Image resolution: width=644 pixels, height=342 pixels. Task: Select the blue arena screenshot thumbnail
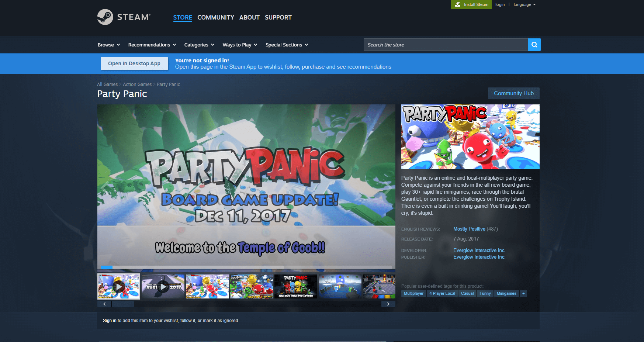[340, 286]
